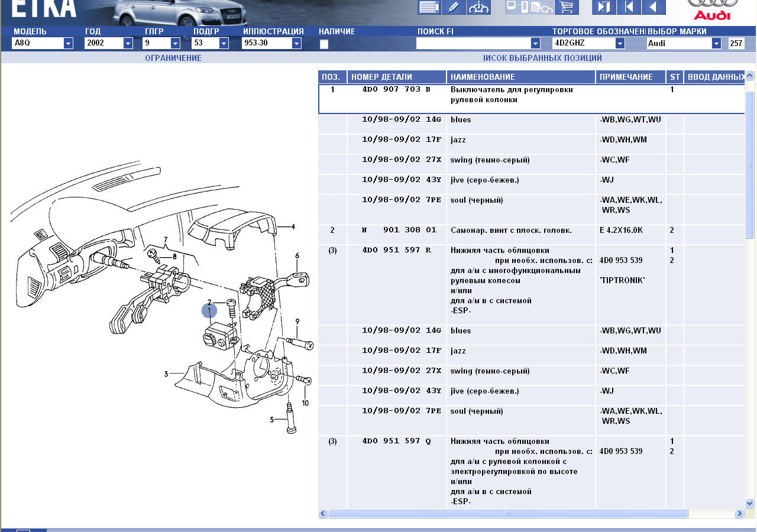Viewport: 757px width, 532px height.
Task: Open the shopping cart icon
Action: tap(567, 7)
